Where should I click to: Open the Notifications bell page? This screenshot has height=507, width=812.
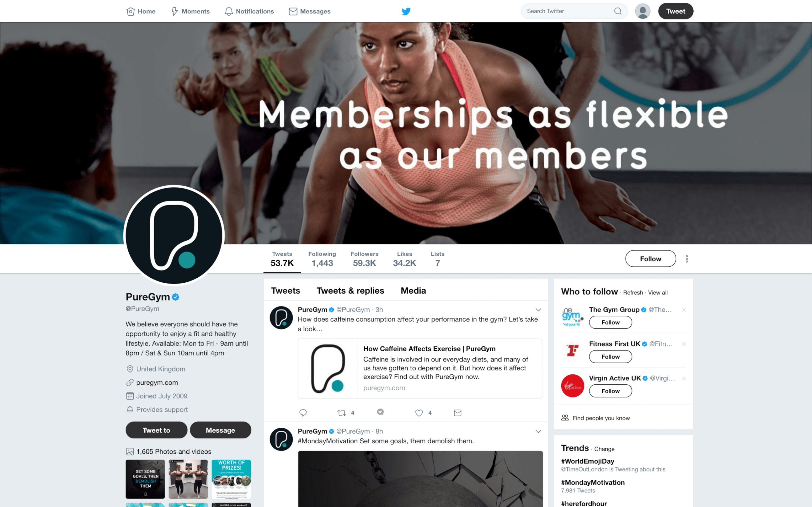point(249,11)
